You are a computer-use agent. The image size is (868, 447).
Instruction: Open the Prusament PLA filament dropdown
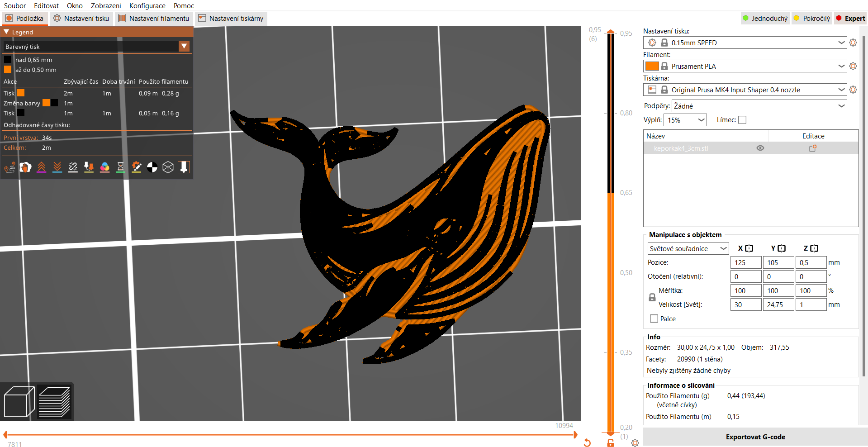pyautogui.click(x=841, y=66)
